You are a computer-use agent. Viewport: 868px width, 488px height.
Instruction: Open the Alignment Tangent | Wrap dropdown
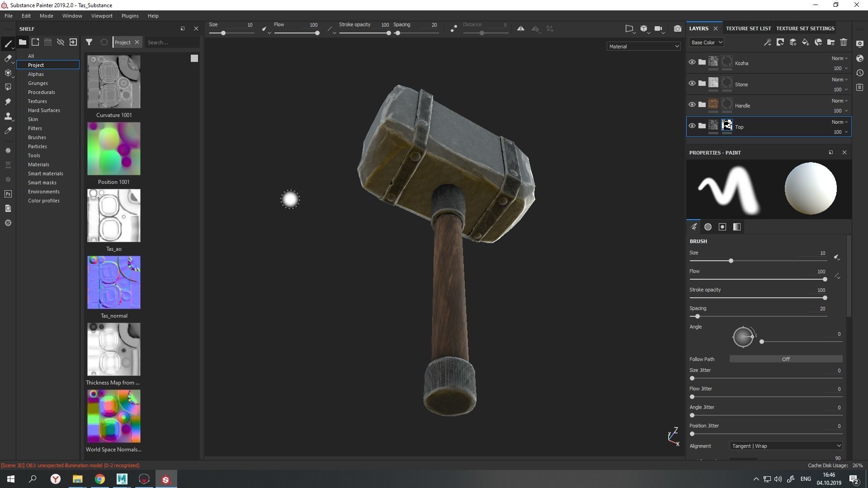pyautogui.click(x=786, y=446)
